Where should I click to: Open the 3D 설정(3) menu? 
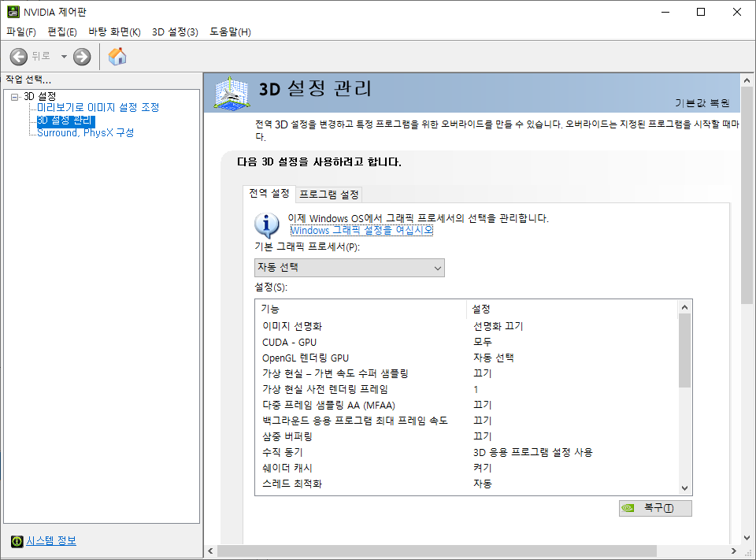click(175, 32)
